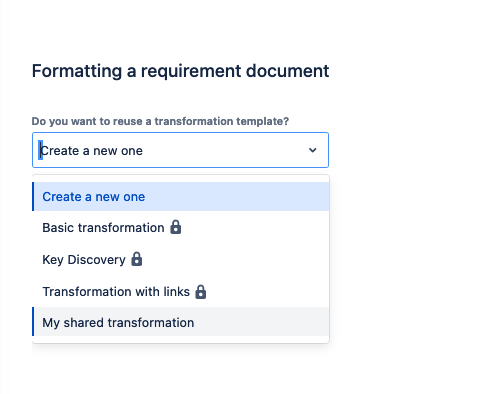Click the 'Do you want to reuse a transformation template?' label

click(x=160, y=121)
